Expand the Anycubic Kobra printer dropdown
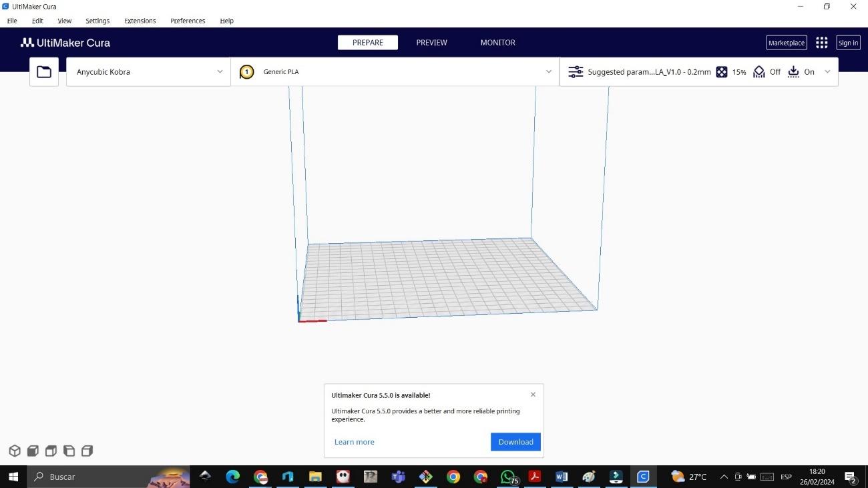The height and width of the screenshot is (488, 868). 220,72
